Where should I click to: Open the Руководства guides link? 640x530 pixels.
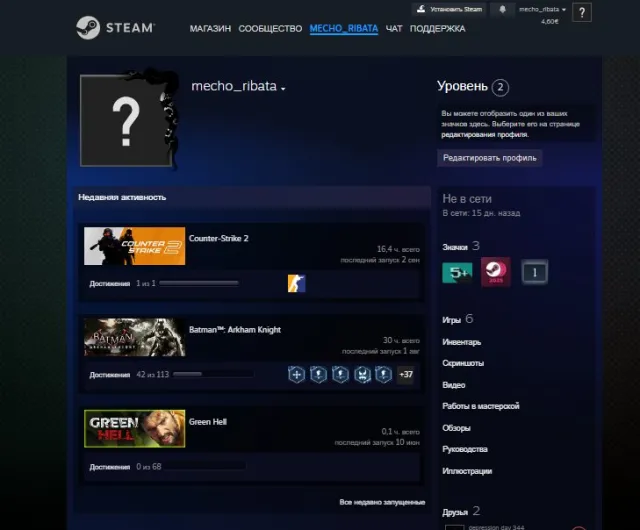tap(465, 449)
